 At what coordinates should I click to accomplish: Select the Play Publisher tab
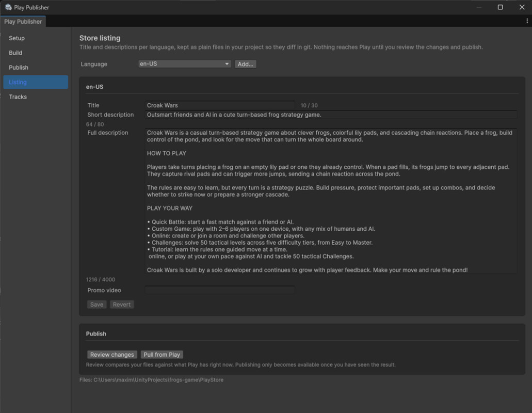(x=23, y=21)
